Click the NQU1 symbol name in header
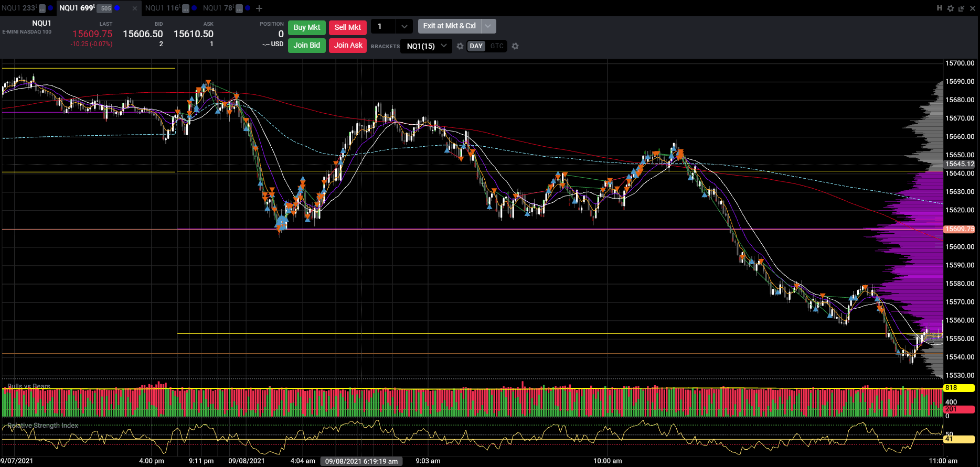Viewport: 980px width, 467px height. [41, 23]
